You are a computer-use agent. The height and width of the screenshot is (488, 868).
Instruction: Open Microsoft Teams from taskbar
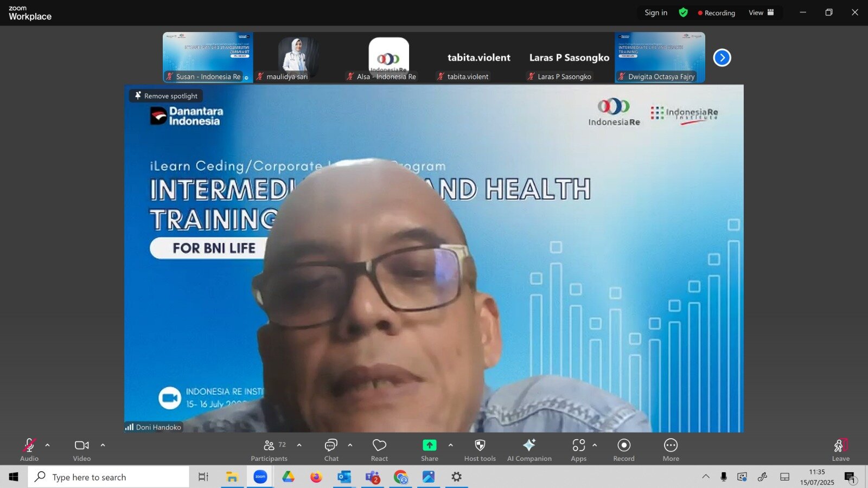point(373,477)
